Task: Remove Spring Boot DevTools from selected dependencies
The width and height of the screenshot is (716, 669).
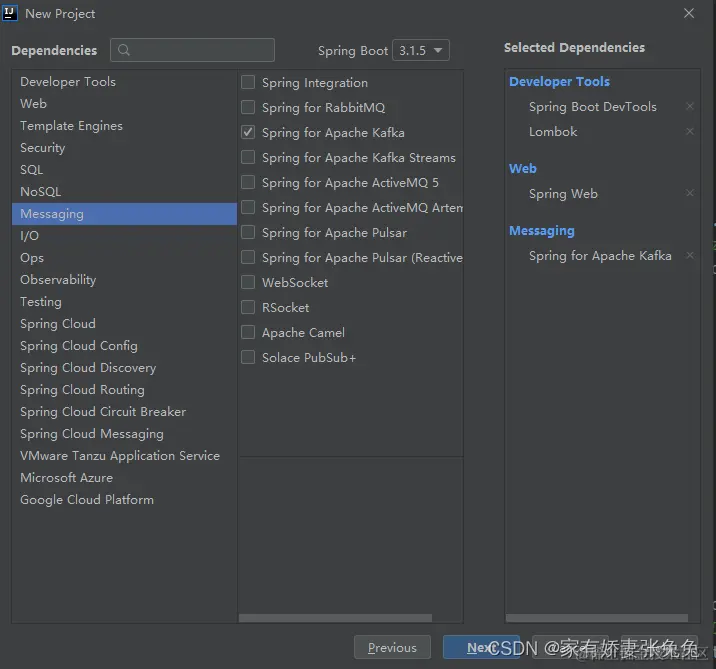Action: coord(690,106)
